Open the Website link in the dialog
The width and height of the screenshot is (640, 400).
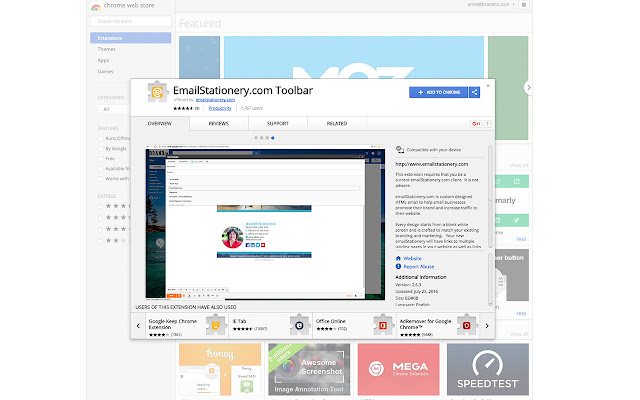[x=412, y=258]
